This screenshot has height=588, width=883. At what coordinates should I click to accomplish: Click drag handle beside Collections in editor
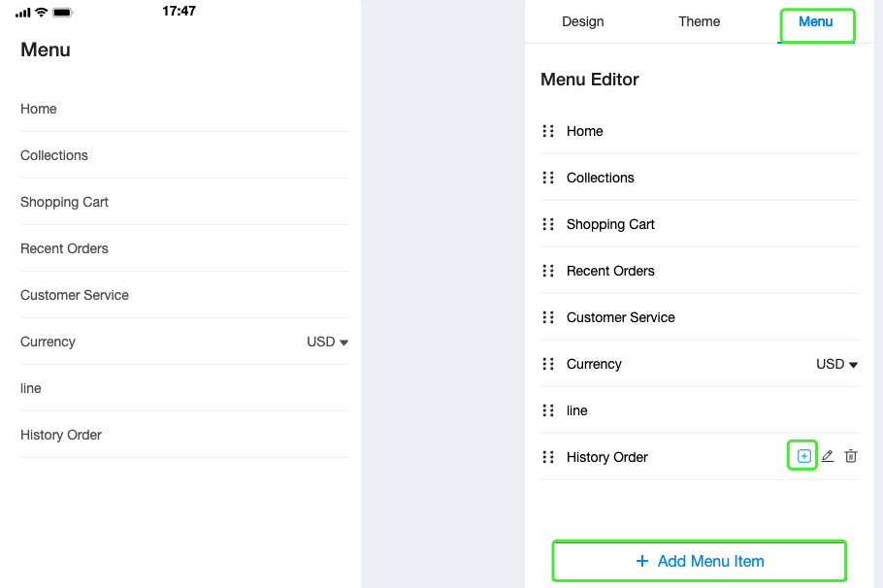click(x=548, y=178)
